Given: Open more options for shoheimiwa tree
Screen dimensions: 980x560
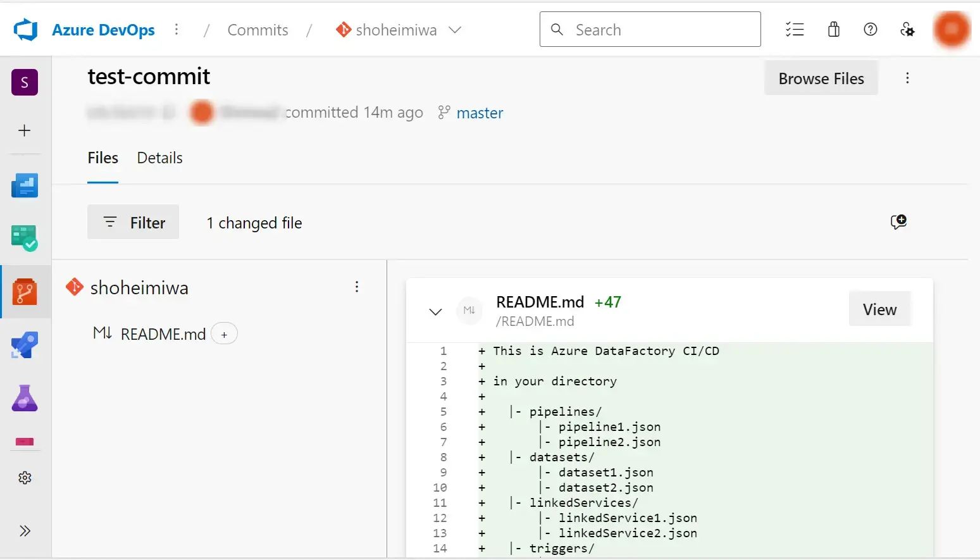Looking at the screenshot, I should click(357, 287).
